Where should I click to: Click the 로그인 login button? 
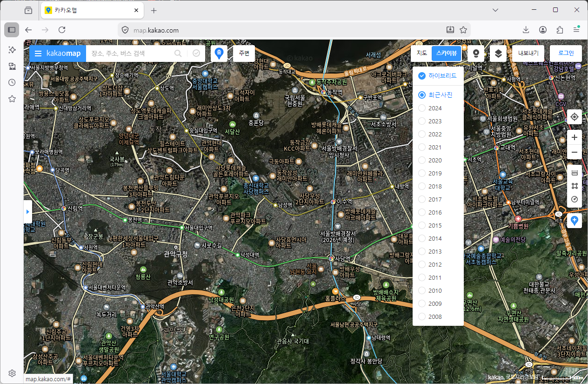[566, 54]
